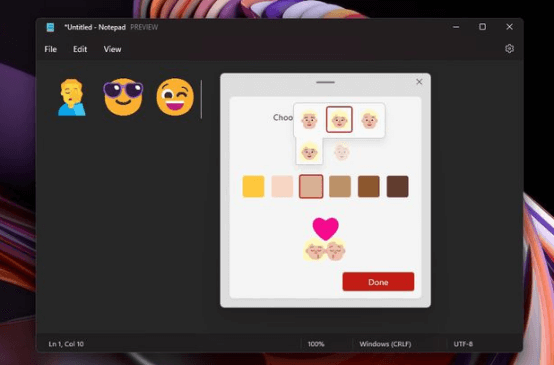Pick the medium-dark brown skin tone swatch

click(x=369, y=186)
